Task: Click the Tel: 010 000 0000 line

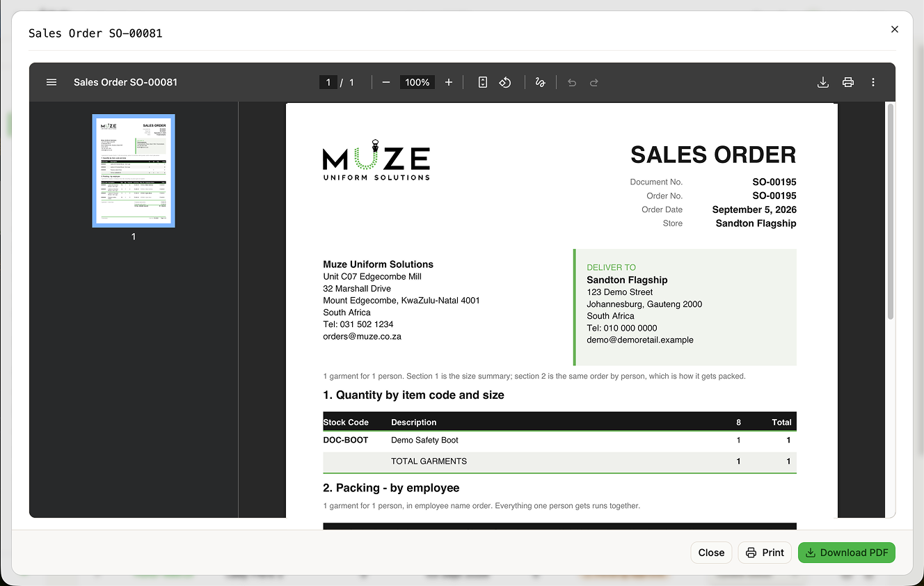Action: pyautogui.click(x=622, y=328)
